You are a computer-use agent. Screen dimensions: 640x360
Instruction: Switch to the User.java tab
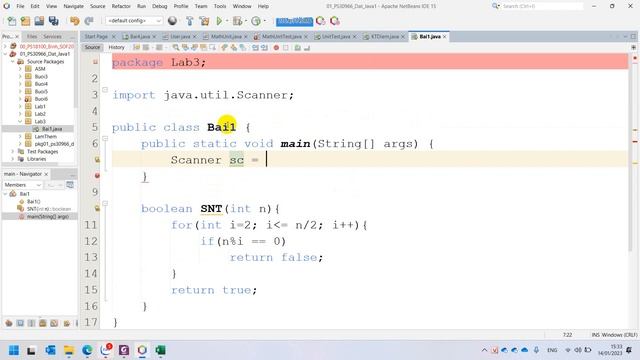180,37
